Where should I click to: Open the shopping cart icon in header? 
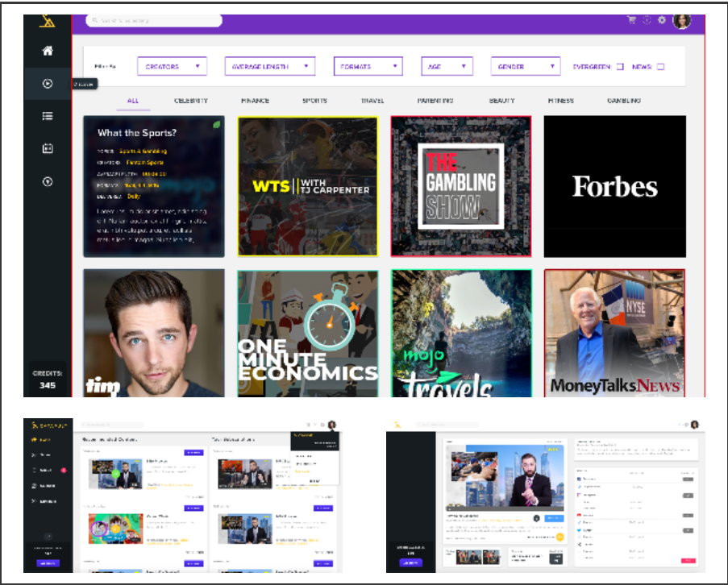pyautogui.click(x=631, y=20)
